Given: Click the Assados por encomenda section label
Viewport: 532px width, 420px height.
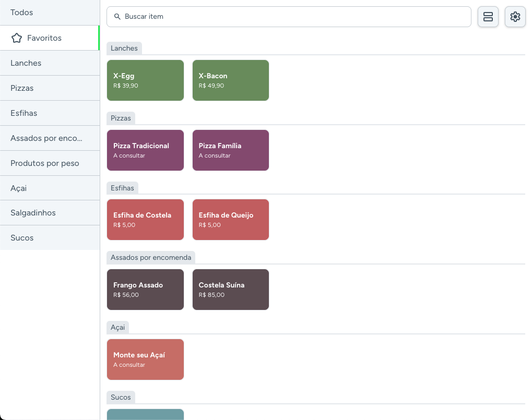Looking at the screenshot, I should [x=151, y=257].
